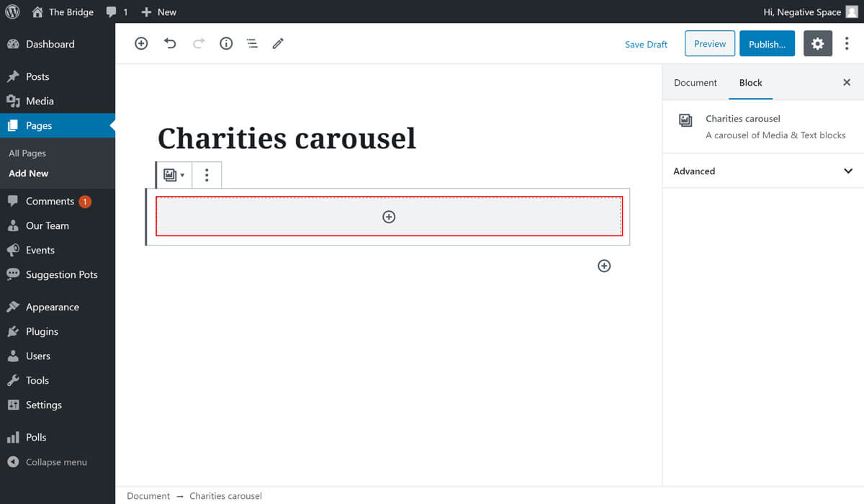
Task: Click the add block icon below carousel
Action: click(604, 266)
